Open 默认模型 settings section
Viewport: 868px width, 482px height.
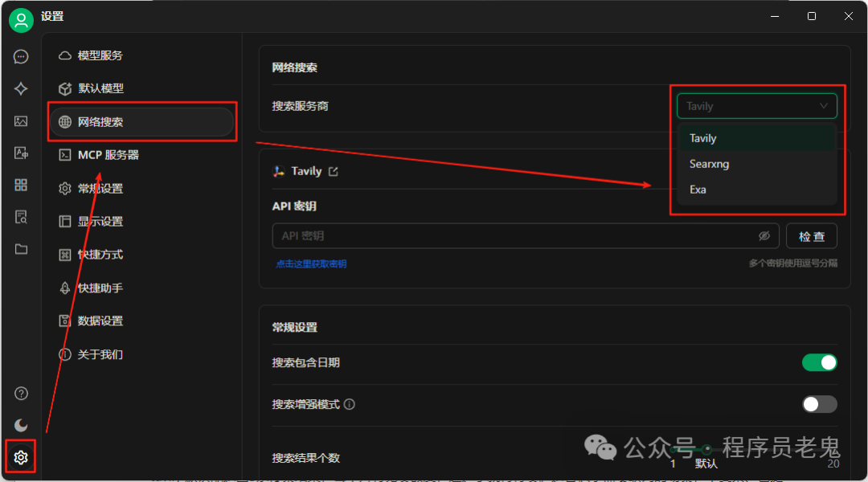pos(141,88)
